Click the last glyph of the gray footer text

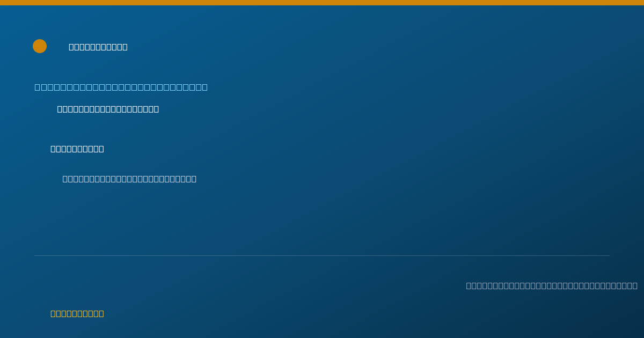pos(635,285)
